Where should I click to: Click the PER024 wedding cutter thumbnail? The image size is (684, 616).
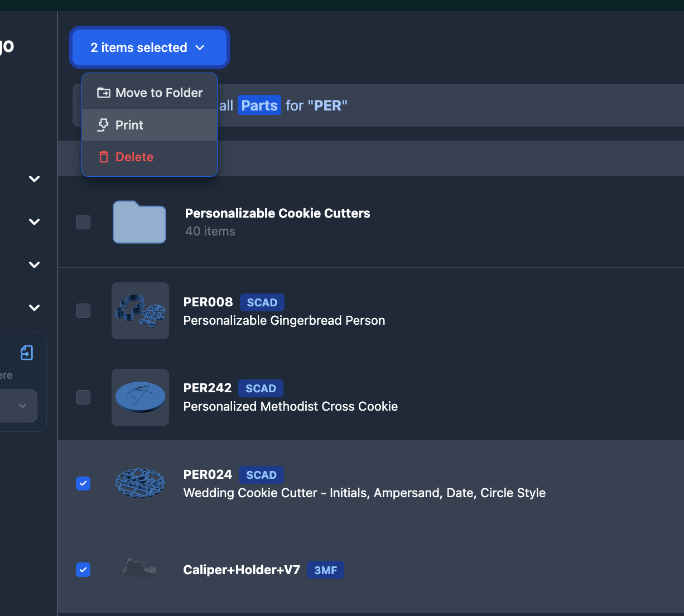point(140,483)
